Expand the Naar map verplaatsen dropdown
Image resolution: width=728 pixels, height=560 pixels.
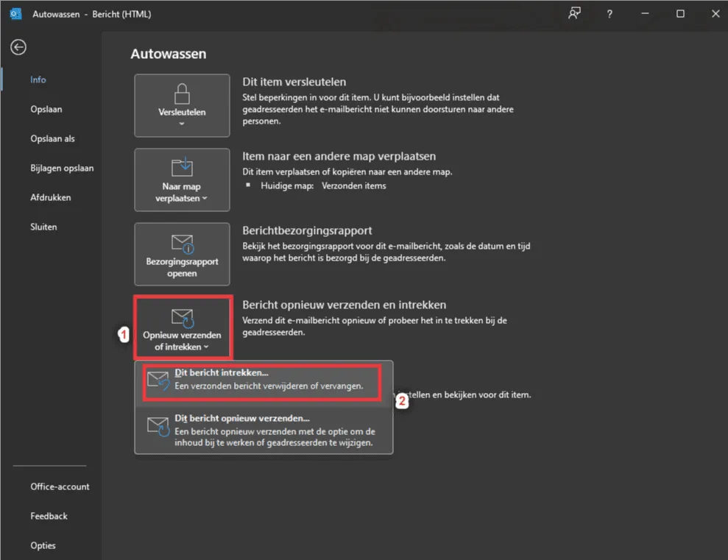click(205, 199)
